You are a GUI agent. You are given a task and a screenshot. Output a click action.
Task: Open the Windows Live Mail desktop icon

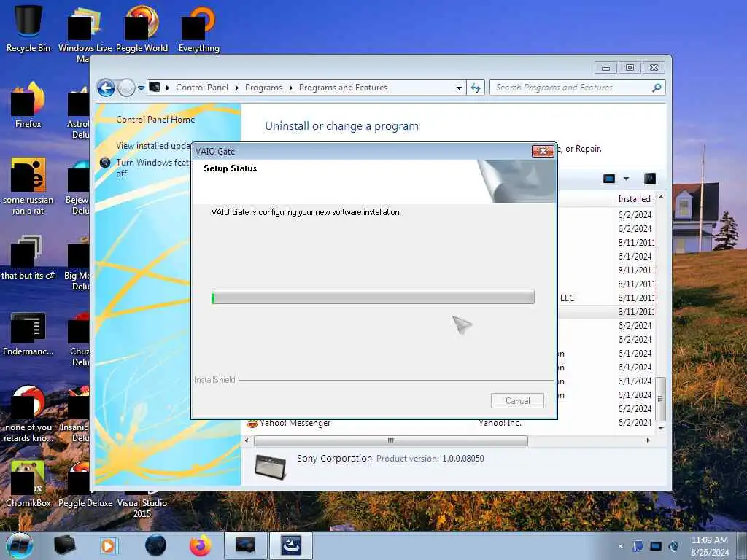85,34
